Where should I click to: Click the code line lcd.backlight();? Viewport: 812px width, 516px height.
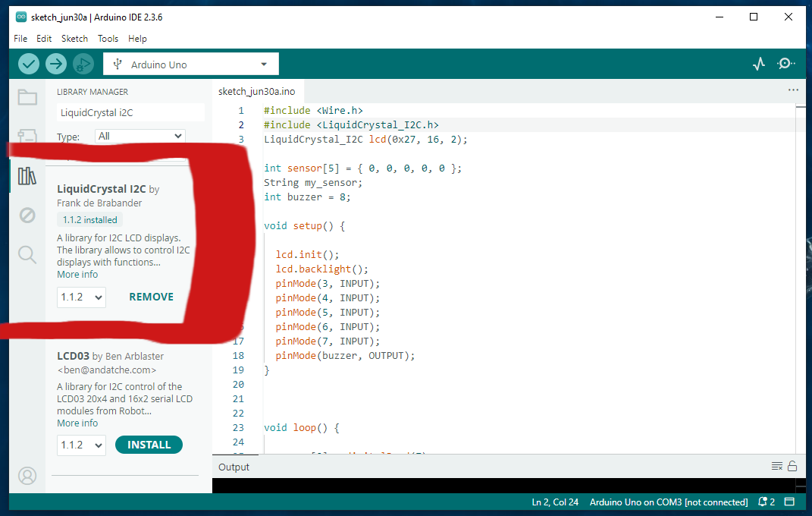[321, 269]
